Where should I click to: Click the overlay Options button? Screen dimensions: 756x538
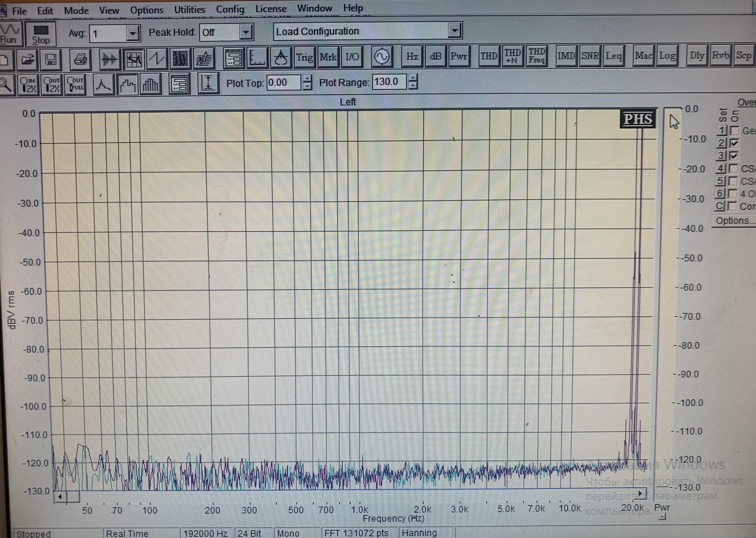733,221
